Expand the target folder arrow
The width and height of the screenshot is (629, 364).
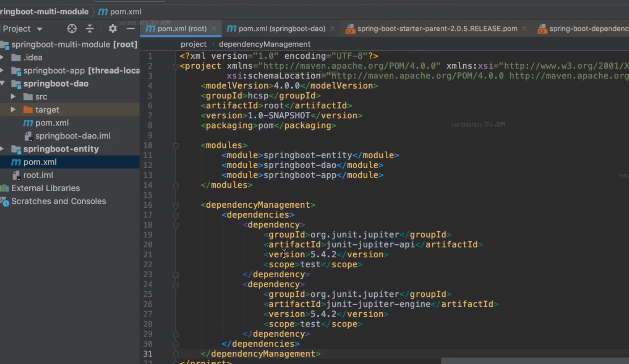click(13, 110)
